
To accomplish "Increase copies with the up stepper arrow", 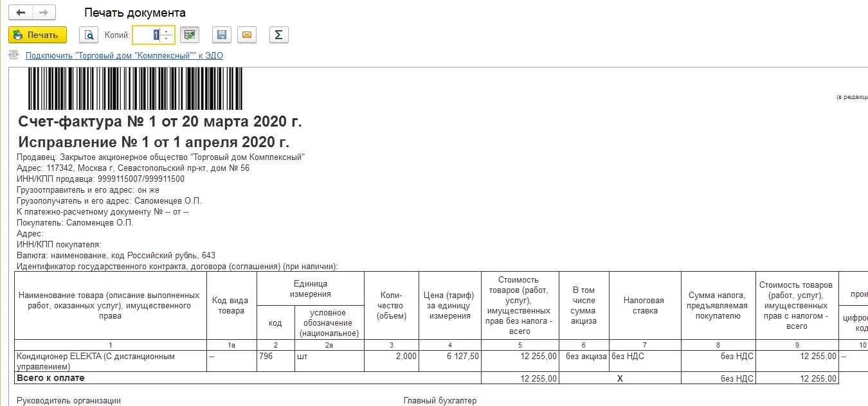I will (167, 31).
